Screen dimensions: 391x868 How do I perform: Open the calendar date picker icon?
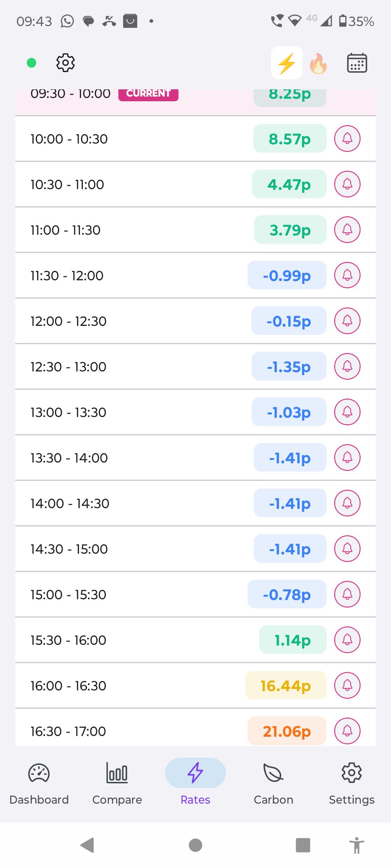click(357, 63)
